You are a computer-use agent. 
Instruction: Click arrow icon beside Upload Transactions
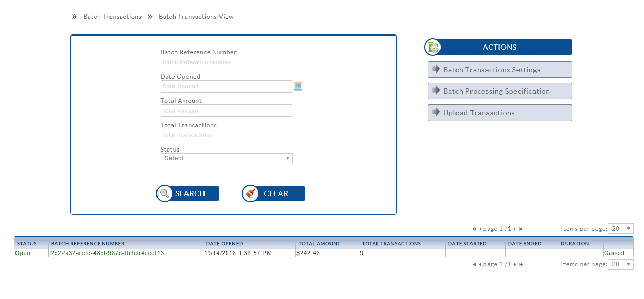[x=436, y=112]
